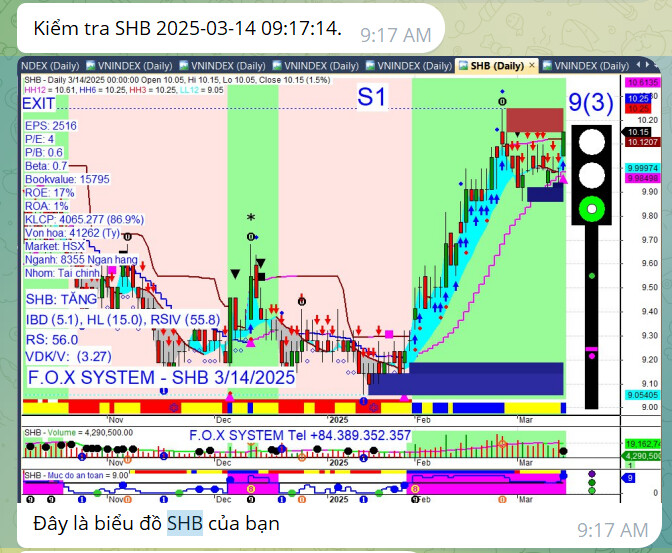This screenshot has width=672, height=553.
Task: Click the 'Nganh: 8355 Ngan hang' line
Action: coord(81,259)
